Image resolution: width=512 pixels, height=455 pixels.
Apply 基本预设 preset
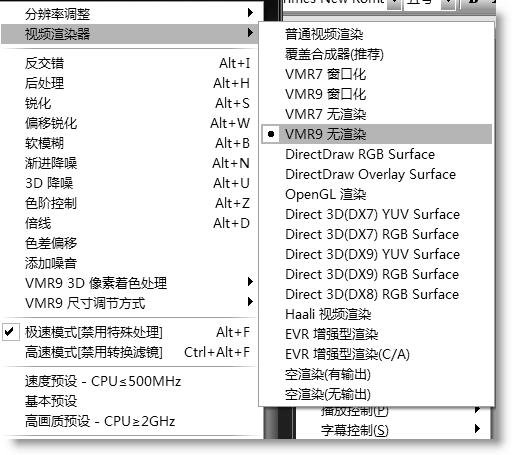pyautogui.click(x=130, y=401)
